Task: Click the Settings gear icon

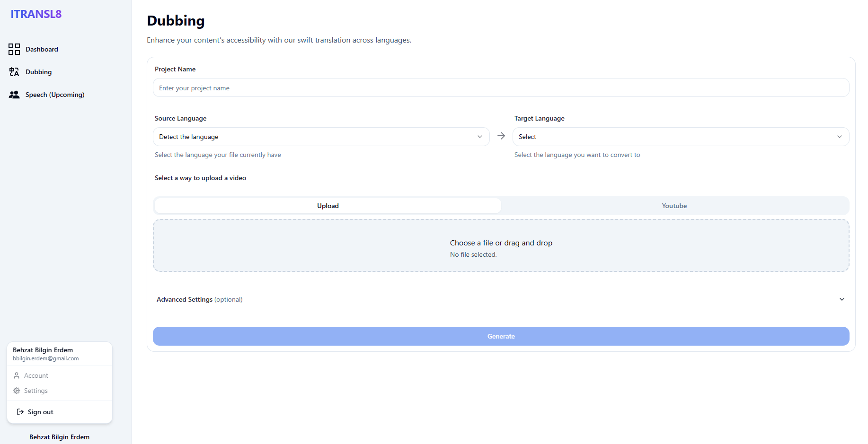Action: [17, 391]
